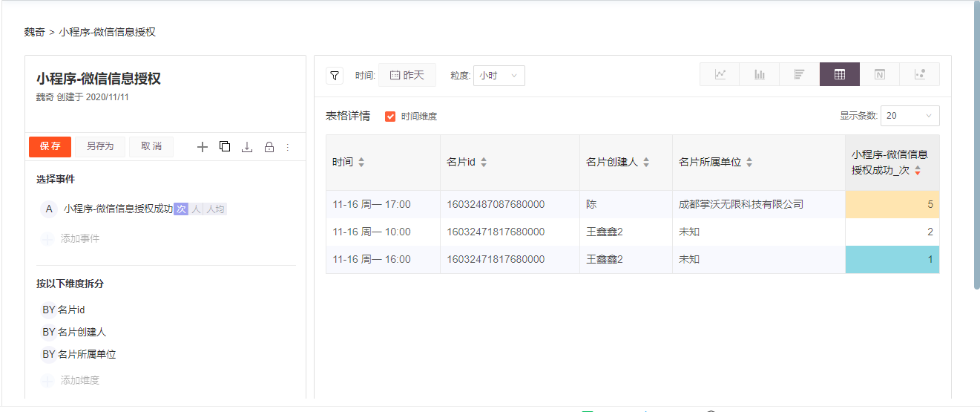
Task: Switch to scatter plot view
Action: (920, 74)
